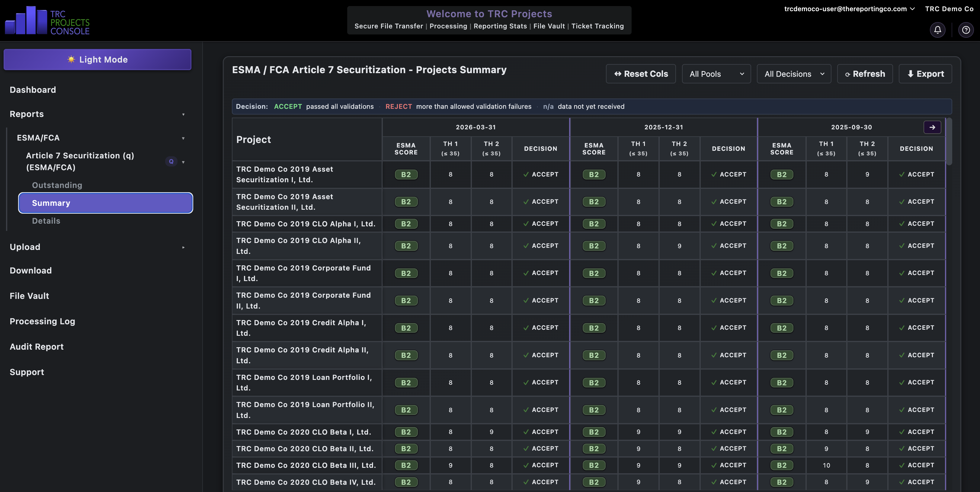Open the help question mark icon
This screenshot has width=980, height=492.
pyautogui.click(x=966, y=30)
